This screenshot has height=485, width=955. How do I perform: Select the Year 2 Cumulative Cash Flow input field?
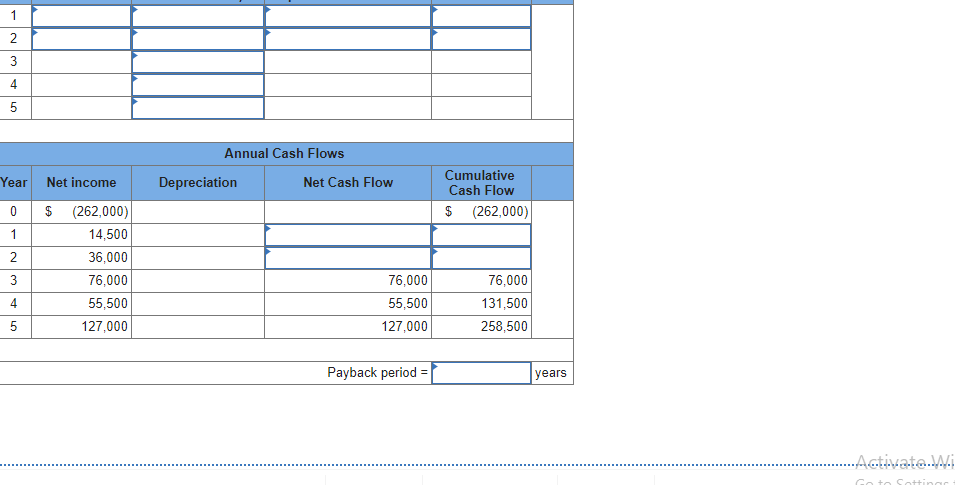coord(481,258)
